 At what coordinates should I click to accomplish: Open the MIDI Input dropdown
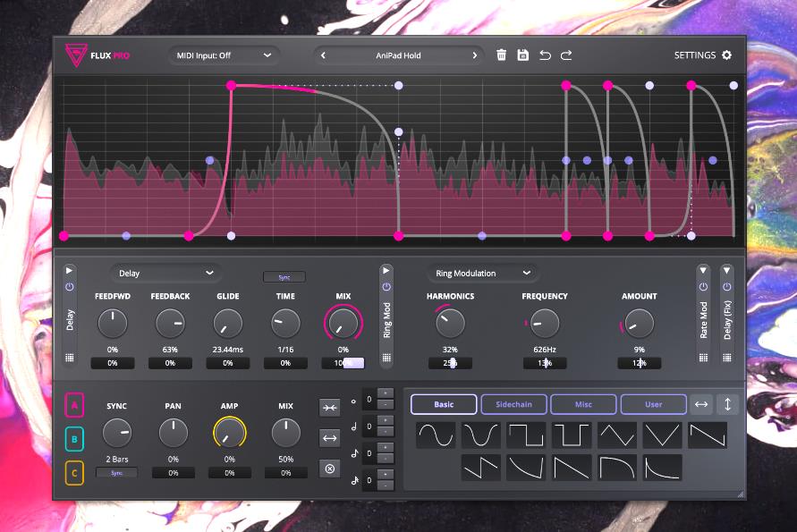click(224, 55)
